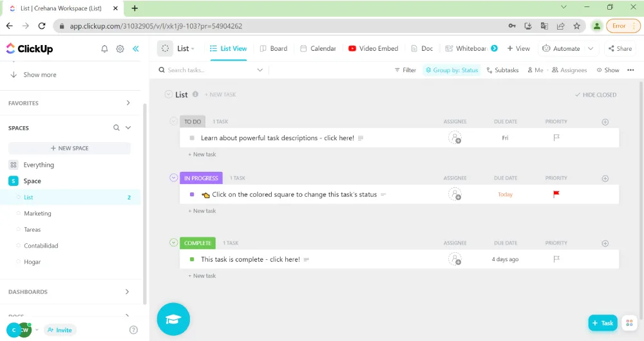Viewport: 644px width, 341px height.
Task: Open Doc view tab
Action: point(422,48)
